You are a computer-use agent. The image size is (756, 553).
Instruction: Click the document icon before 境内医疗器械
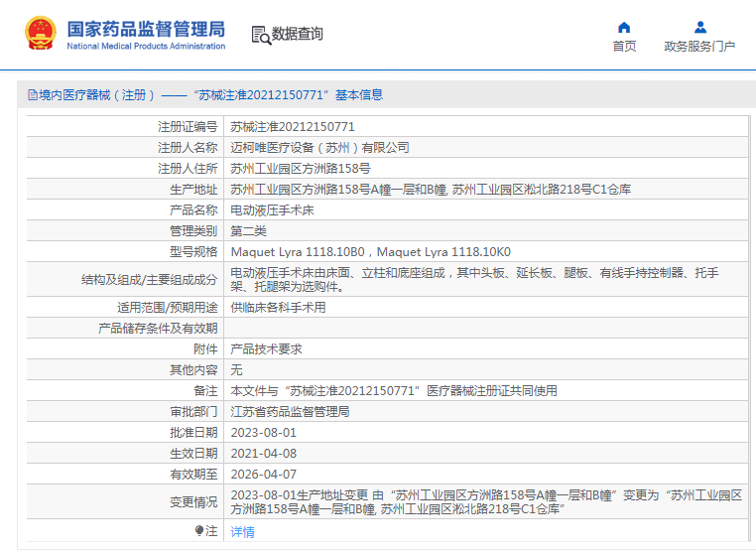coord(33,94)
